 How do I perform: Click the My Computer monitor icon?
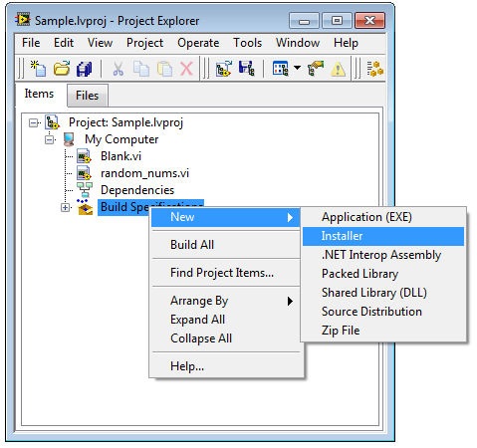[69, 139]
